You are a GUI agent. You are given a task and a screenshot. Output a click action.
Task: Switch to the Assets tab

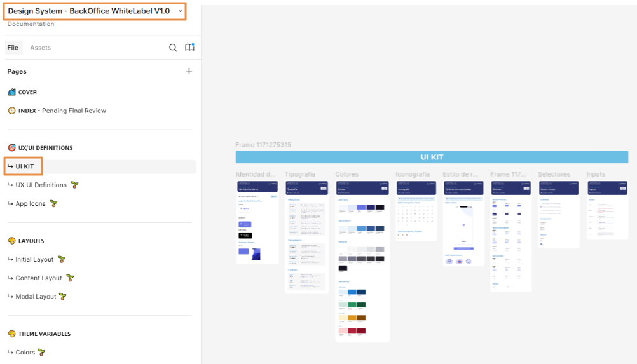[x=40, y=48]
